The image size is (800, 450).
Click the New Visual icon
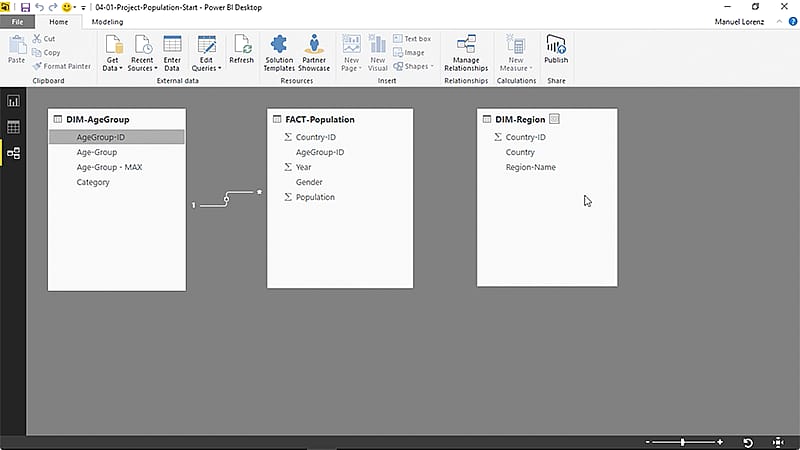pyautogui.click(x=378, y=44)
